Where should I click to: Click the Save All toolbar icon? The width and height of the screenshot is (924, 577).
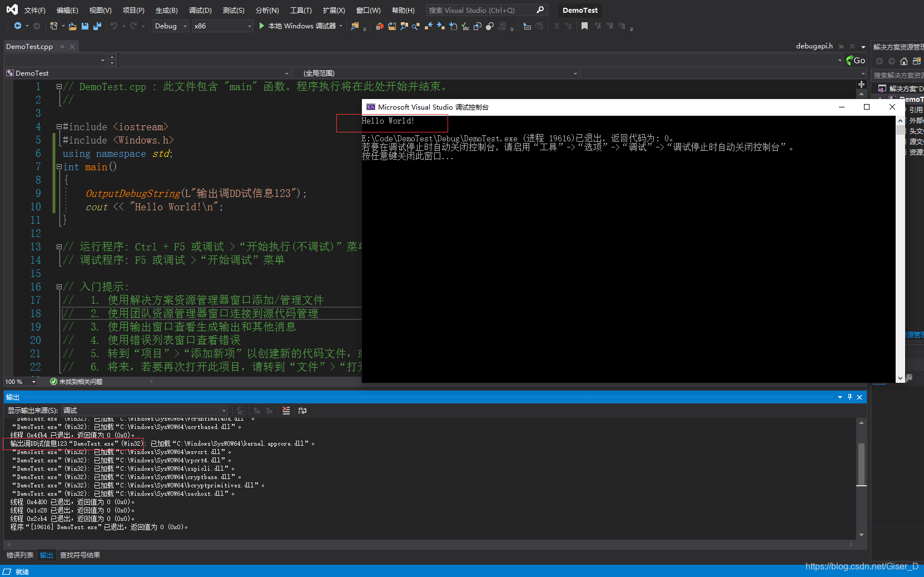pyautogui.click(x=97, y=26)
